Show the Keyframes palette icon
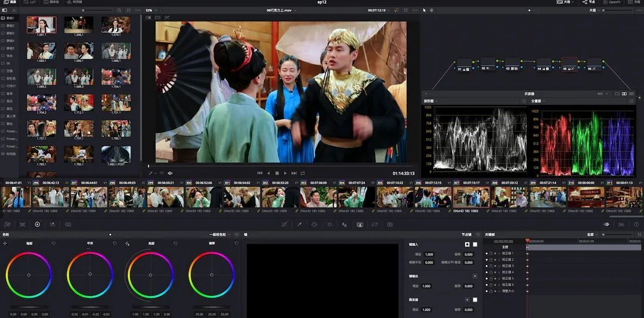Viewport: 644px width, 318px height. (606, 225)
